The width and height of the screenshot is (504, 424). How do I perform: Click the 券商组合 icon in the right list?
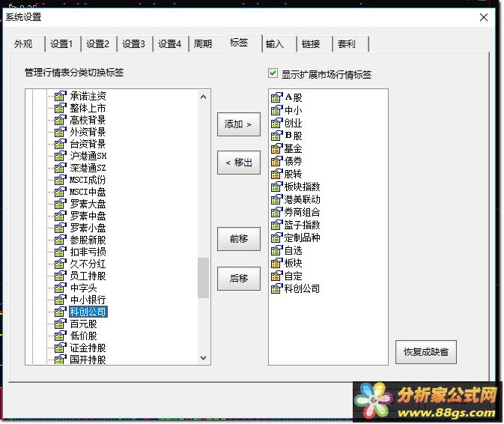pos(277,212)
